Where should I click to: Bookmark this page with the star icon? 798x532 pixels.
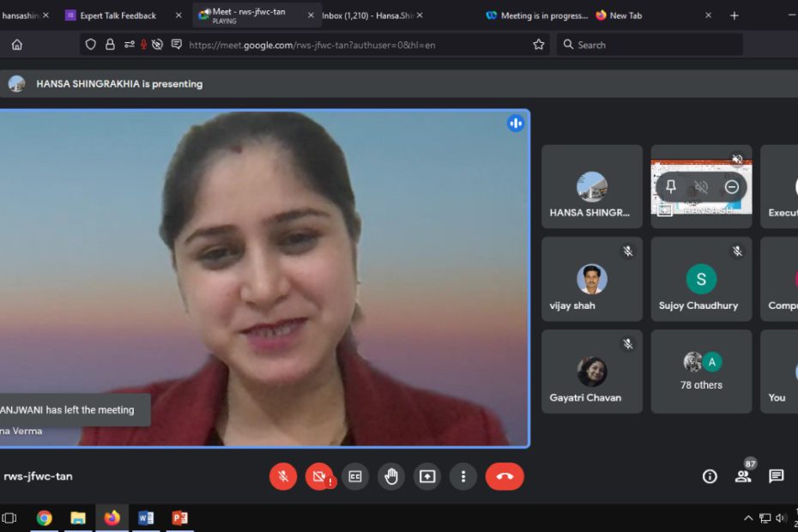[x=539, y=45]
